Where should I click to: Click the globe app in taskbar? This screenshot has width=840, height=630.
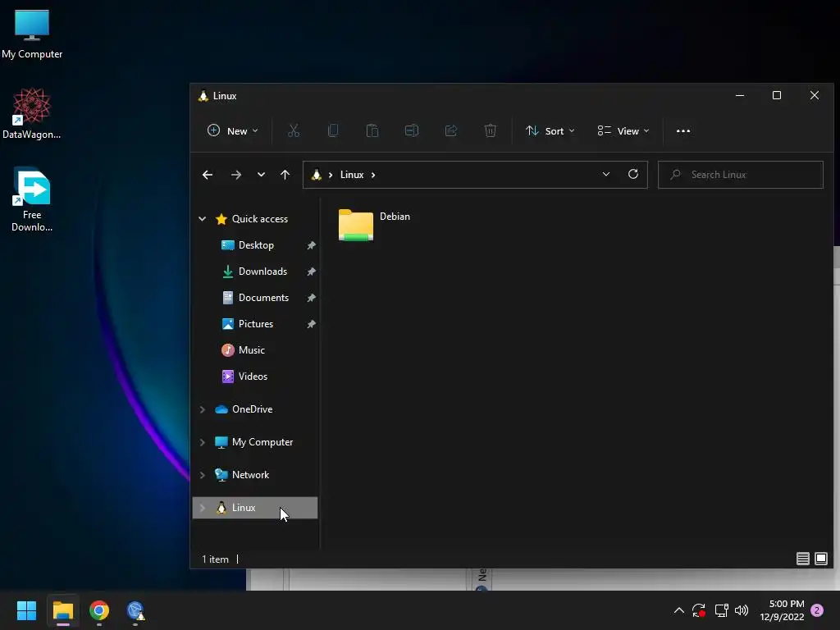(135, 610)
